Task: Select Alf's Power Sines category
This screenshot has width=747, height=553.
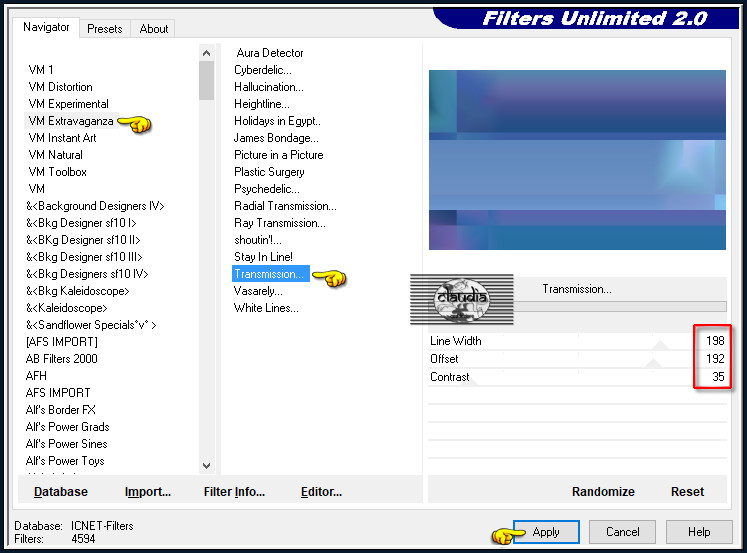Action: click(67, 444)
